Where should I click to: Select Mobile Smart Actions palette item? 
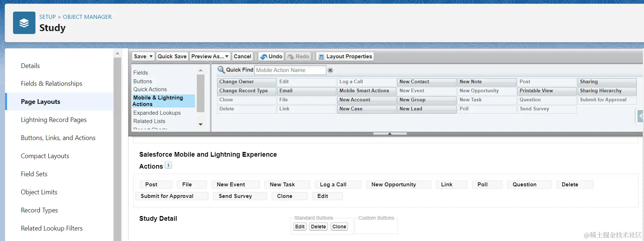tap(367, 91)
